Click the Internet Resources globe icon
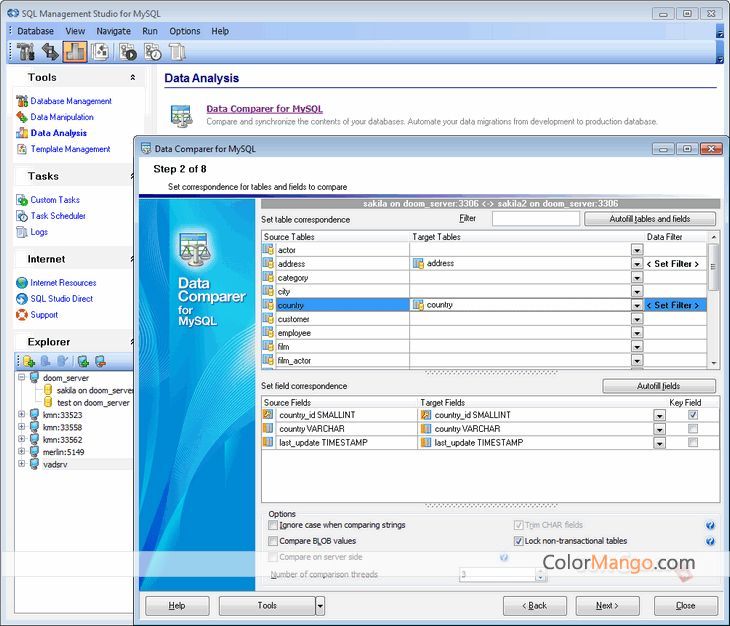The height and width of the screenshot is (626, 730). (x=22, y=283)
